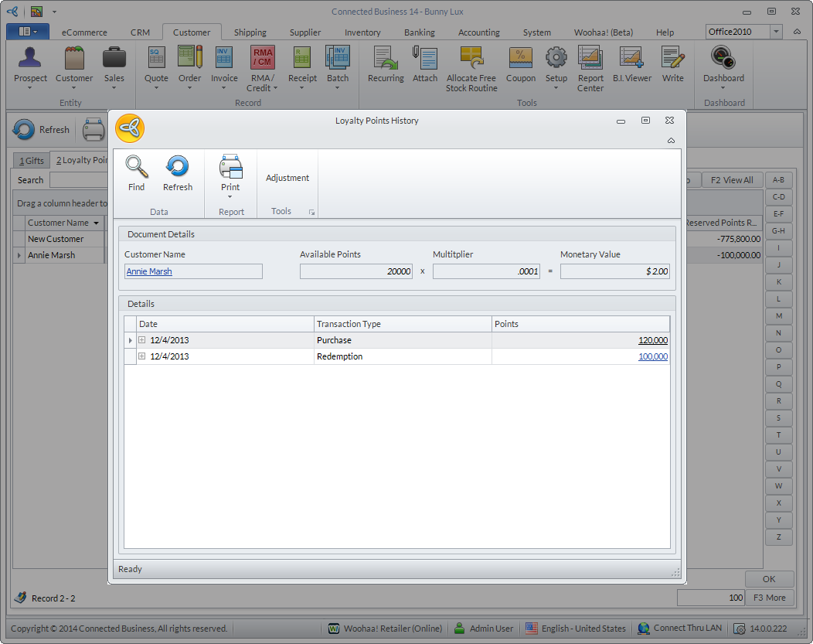Refresh the Loyalty Points History dialog
This screenshot has width=813, height=644.
click(x=177, y=167)
